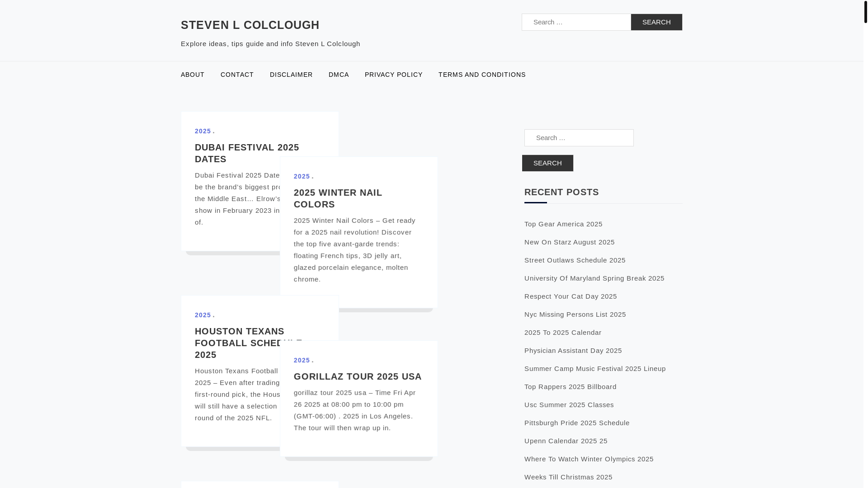Screen dimensions: 868x488
Task: Click the 2025 category above Winter Nail Colors
Action: (x=302, y=176)
